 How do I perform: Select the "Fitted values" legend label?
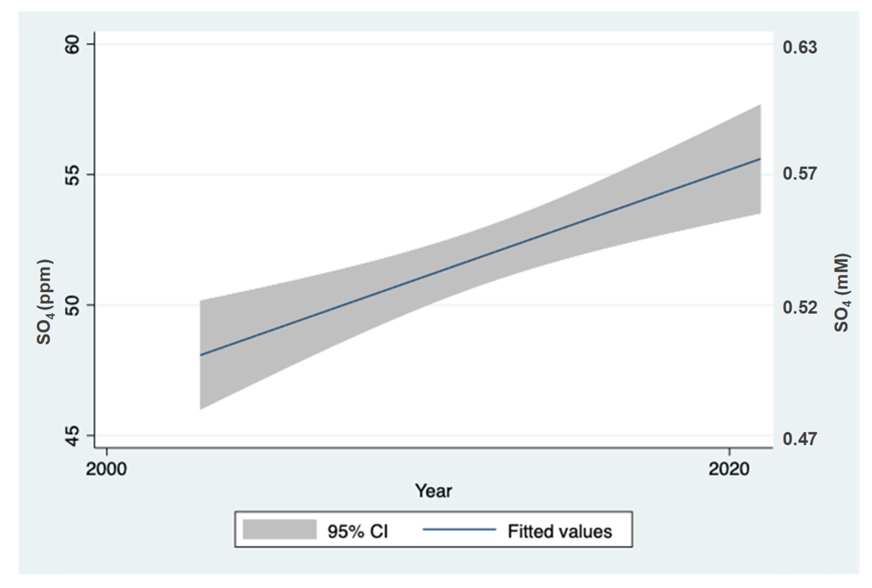coord(560,531)
